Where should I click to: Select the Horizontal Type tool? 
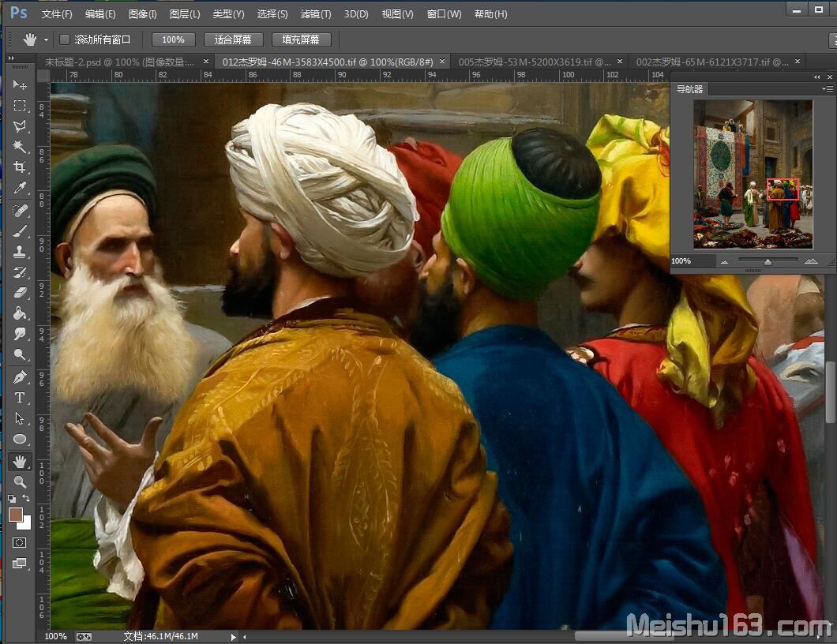pos(20,398)
